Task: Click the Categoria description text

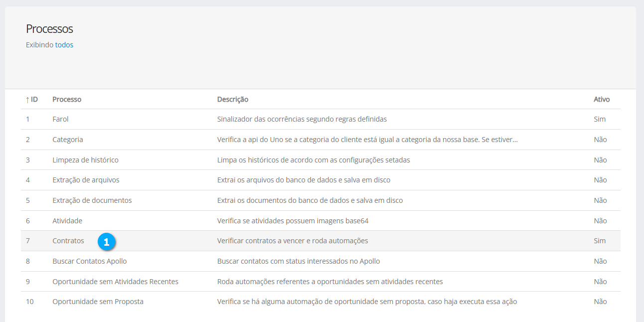Action: coord(367,140)
